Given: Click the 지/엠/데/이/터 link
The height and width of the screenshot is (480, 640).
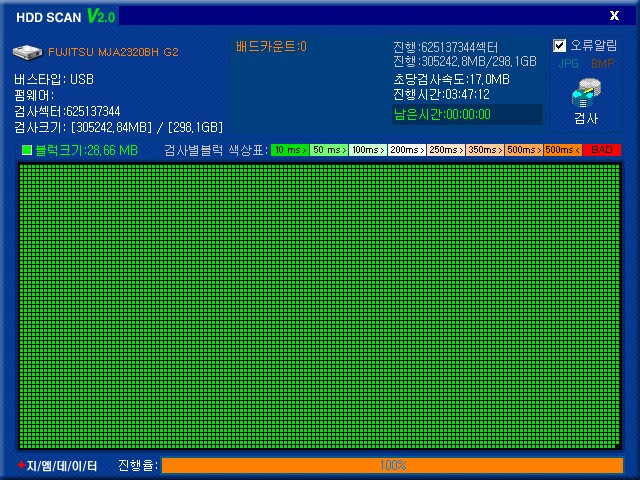Looking at the screenshot, I should 58,466.
